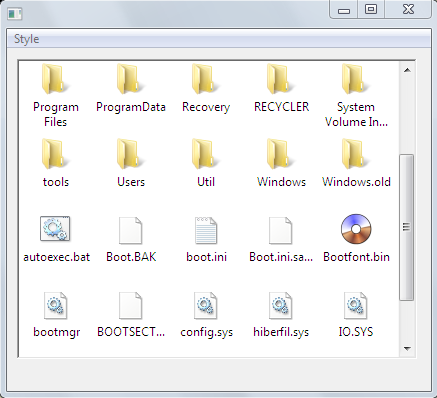Select the hiberfil.sys gear file icon
This screenshot has height=398, width=437.
click(280, 305)
